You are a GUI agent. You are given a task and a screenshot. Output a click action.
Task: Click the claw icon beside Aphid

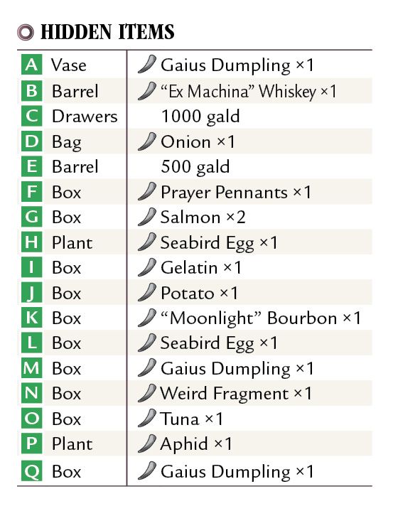[x=146, y=444]
